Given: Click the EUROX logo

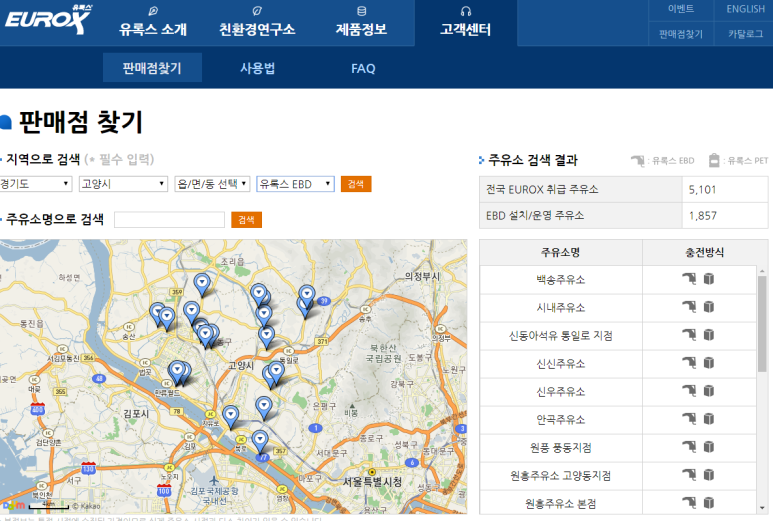Looking at the screenshot, I should pos(48,19).
